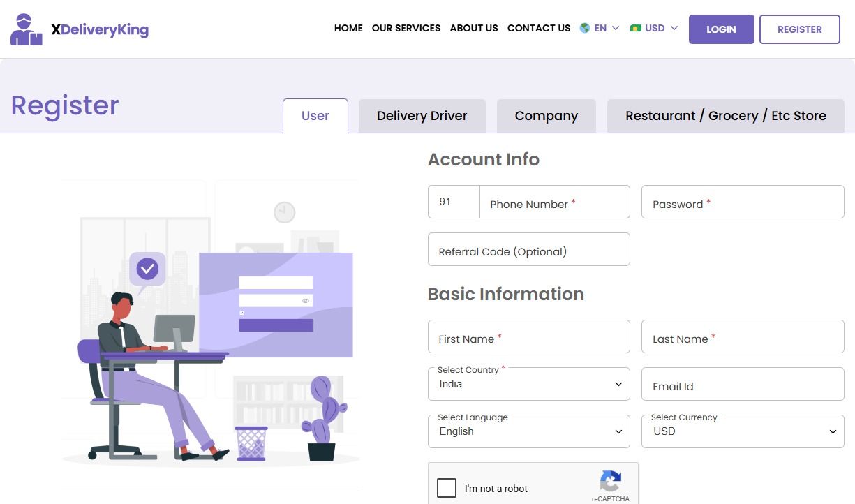
Task: Open the Restaurant / Grocery / Etc Store tab
Action: point(726,115)
